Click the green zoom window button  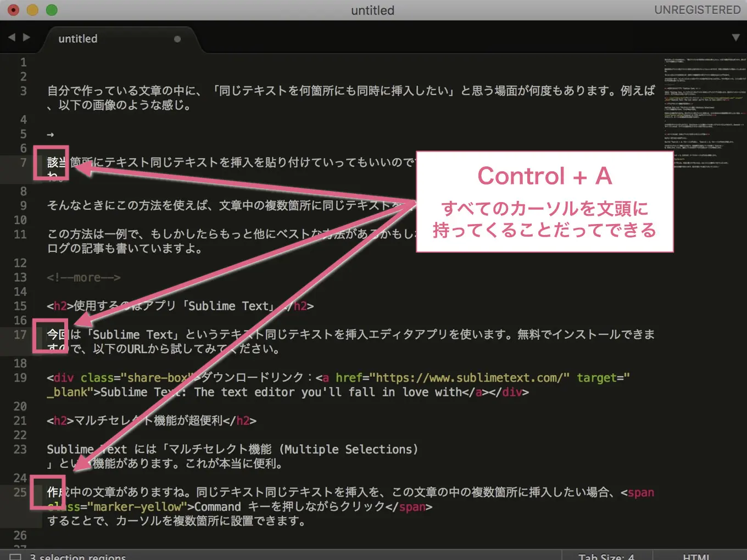tap(52, 10)
